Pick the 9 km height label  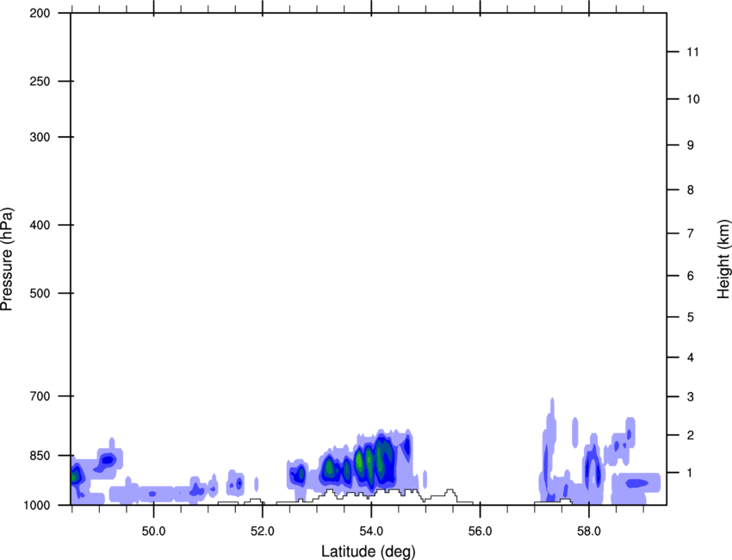(x=691, y=146)
